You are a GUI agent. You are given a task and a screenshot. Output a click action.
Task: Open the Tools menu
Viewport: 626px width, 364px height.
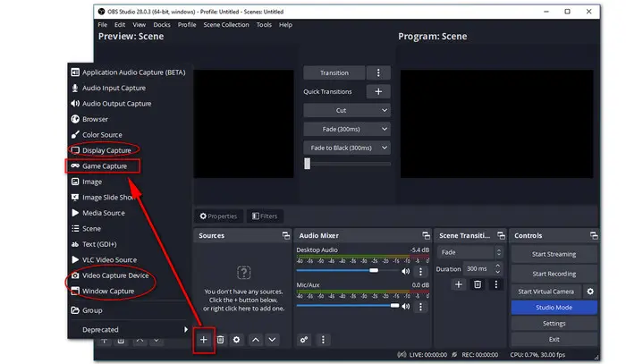tap(264, 25)
